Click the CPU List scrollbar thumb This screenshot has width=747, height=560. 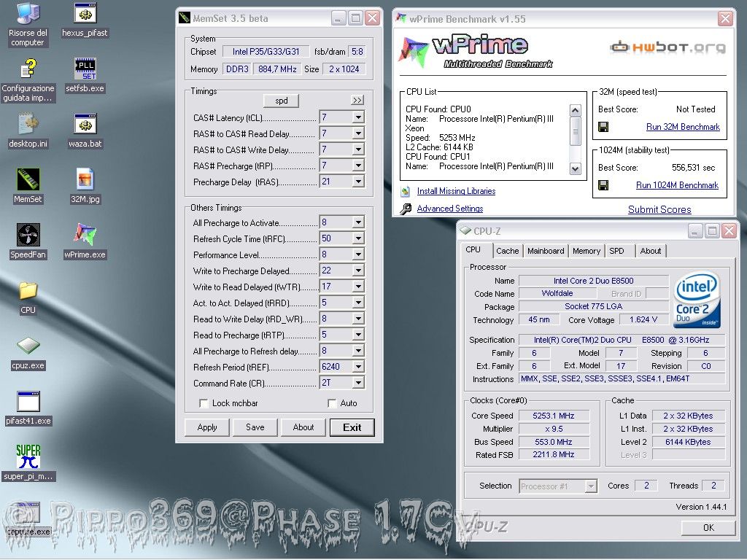[x=576, y=132]
